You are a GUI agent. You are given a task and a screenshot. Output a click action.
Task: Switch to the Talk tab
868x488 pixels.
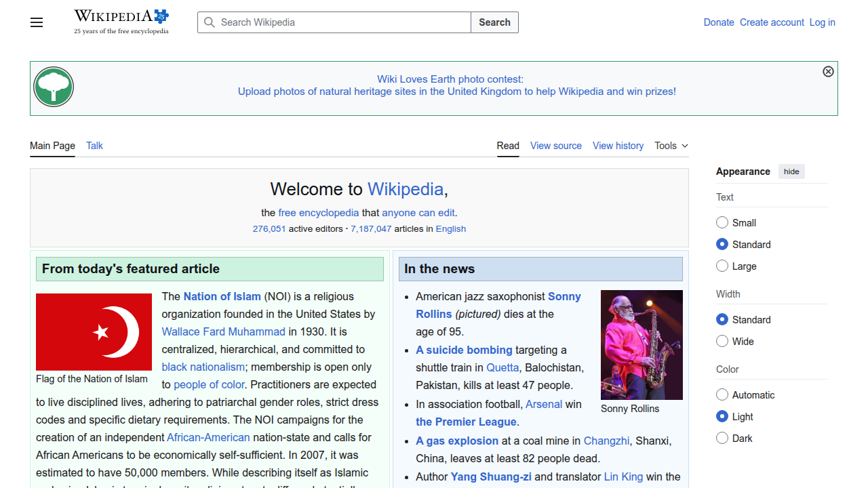(x=94, y=146)
